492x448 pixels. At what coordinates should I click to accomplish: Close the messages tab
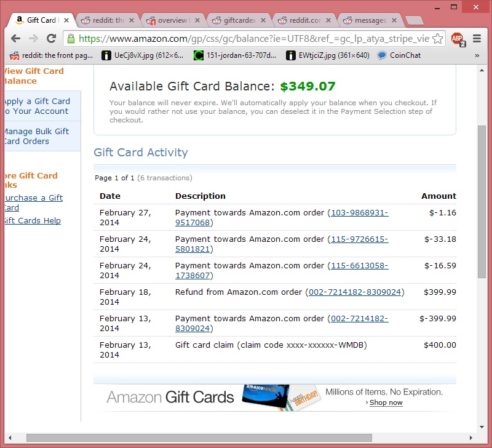[x=394, y=20]
